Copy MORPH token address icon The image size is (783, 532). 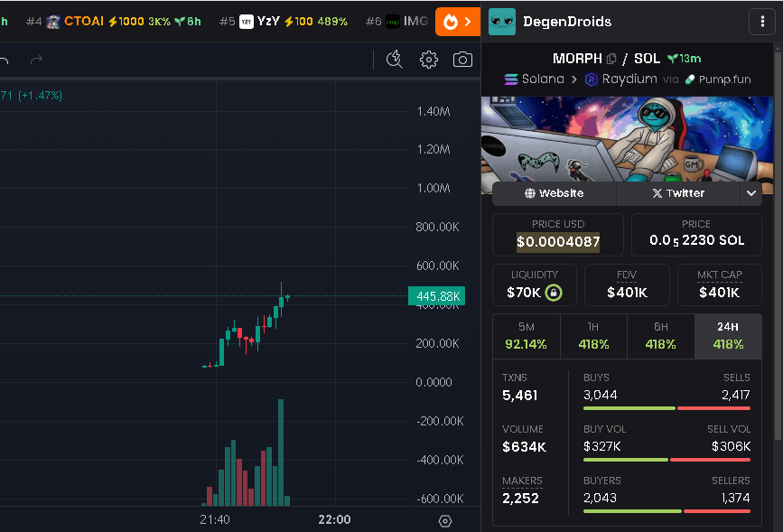[611, 59]
